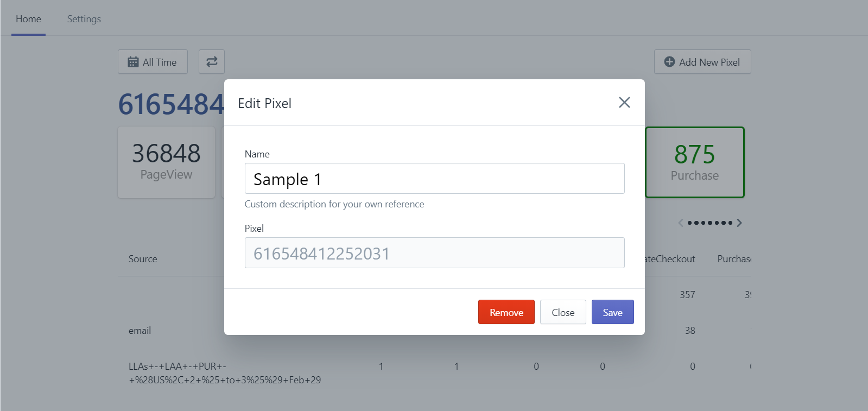
Task: Open the Settings tab
Action: pyautogui.click(x=84, y=19)
